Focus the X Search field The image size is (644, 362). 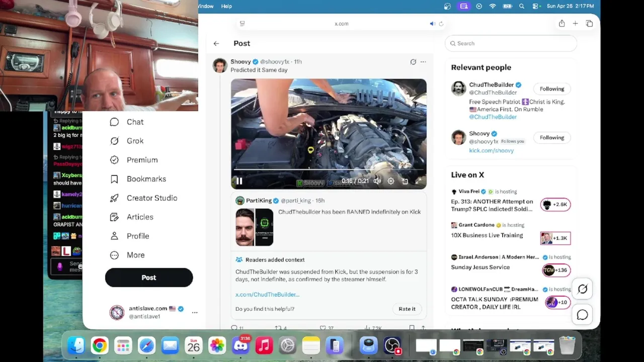click(511, 43)
